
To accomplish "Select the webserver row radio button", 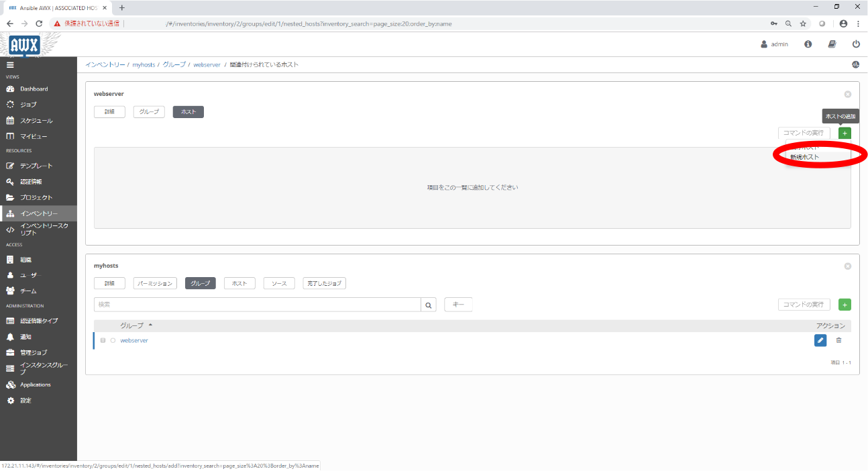I will 113,340.
